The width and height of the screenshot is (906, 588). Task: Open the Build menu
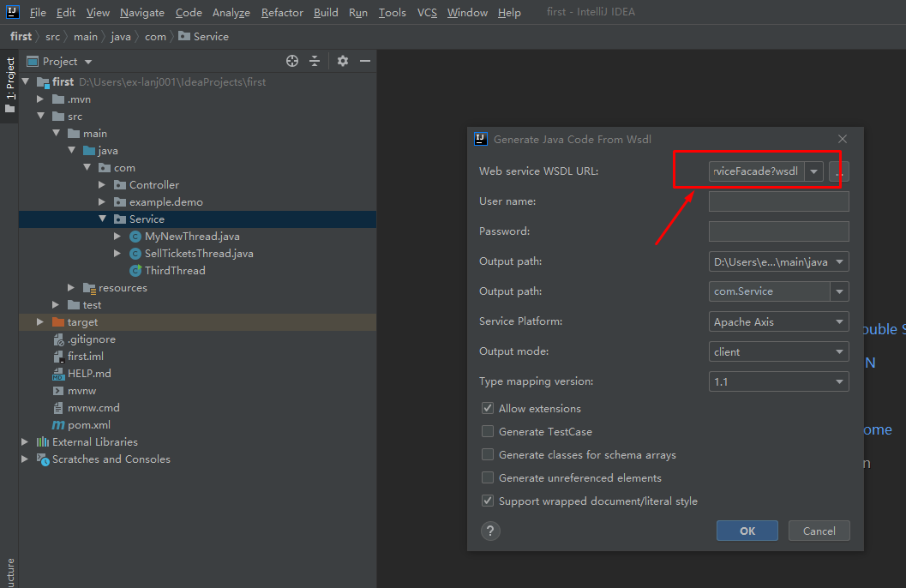coord(326,12)
